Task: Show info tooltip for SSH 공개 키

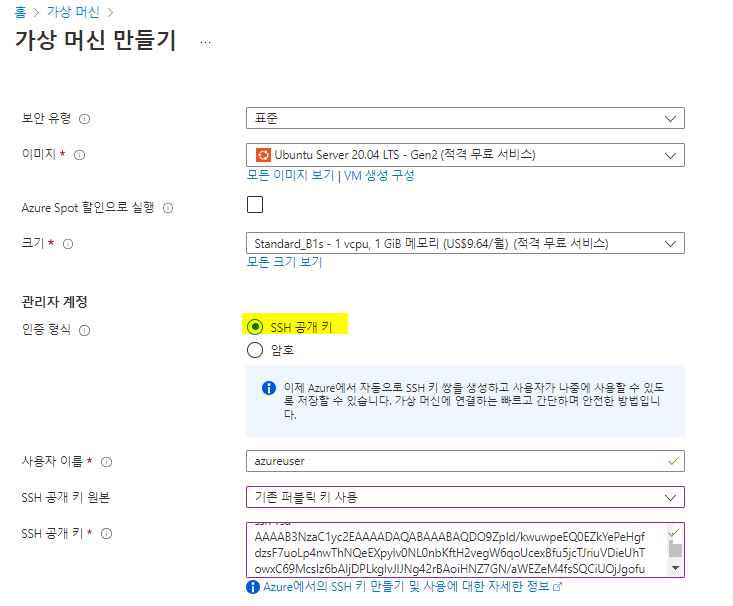Action: point(107,534)
